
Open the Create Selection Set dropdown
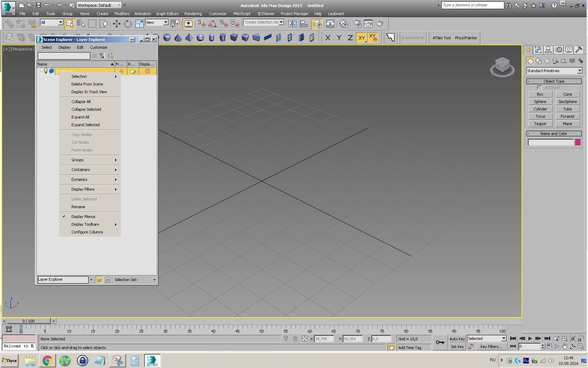click(x=281, y=22)
